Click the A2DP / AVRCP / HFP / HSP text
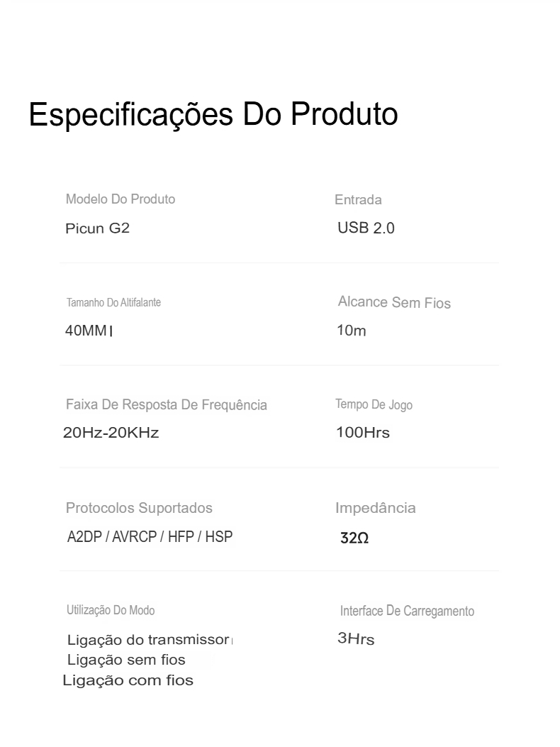Image resolution: width=560 pixels, height=747 pixels. 150,537
